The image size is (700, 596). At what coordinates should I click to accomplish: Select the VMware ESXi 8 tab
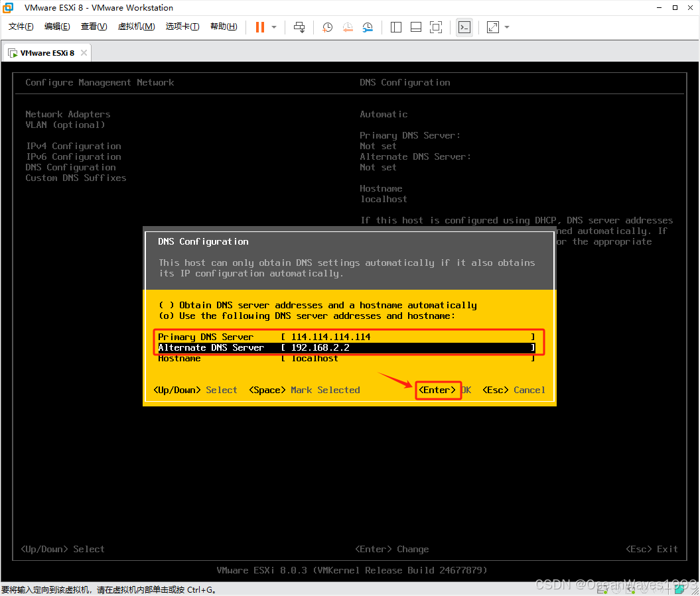click(47, 53)
